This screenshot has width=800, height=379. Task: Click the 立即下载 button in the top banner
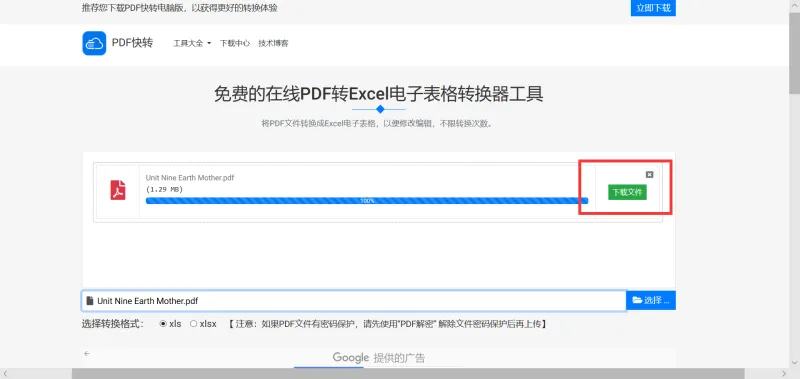pos(653,8)
